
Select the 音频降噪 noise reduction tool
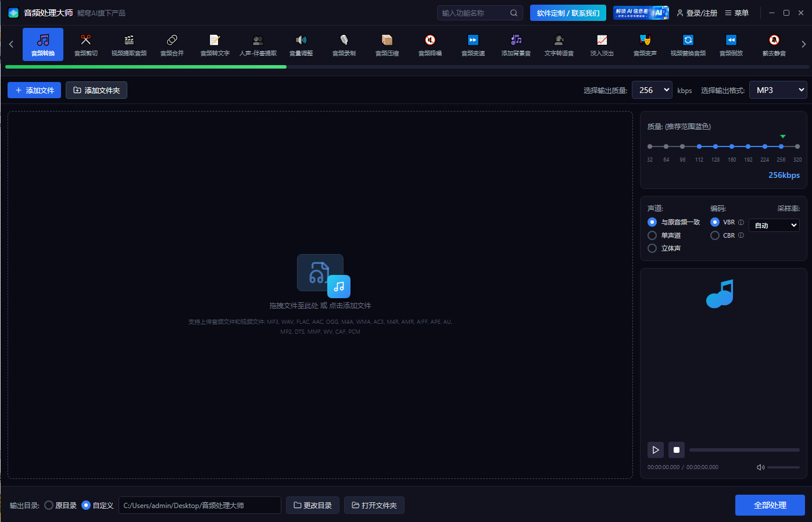[x=430, y=44]
